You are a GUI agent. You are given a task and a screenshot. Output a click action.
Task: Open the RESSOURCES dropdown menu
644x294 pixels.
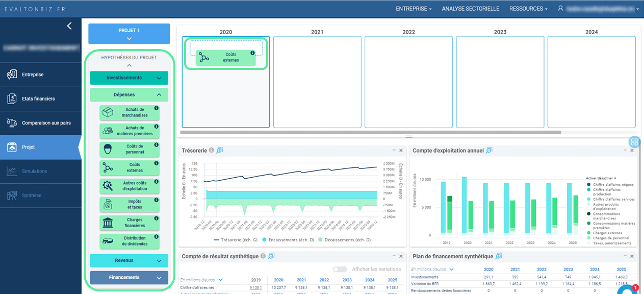[528, 9]
